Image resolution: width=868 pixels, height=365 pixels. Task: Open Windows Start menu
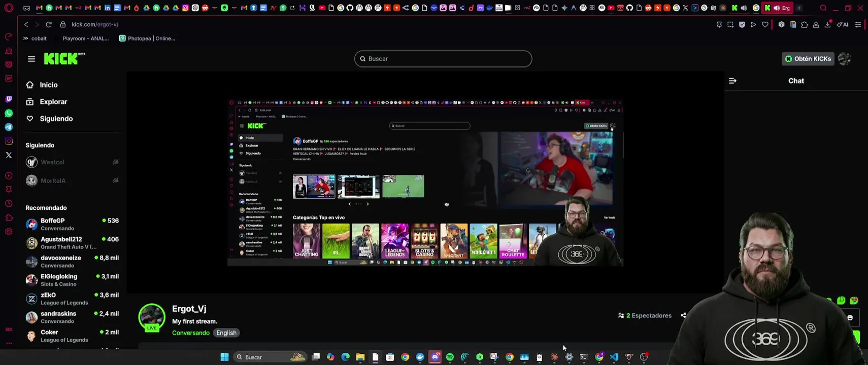224,357
